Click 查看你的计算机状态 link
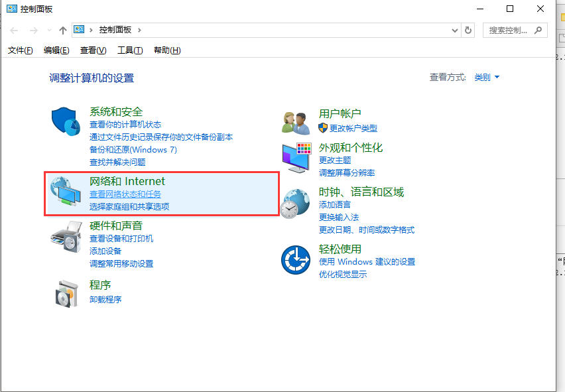 125,125
